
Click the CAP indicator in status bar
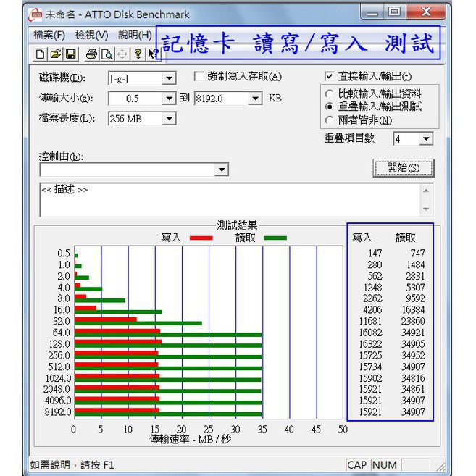coord(356,465)
